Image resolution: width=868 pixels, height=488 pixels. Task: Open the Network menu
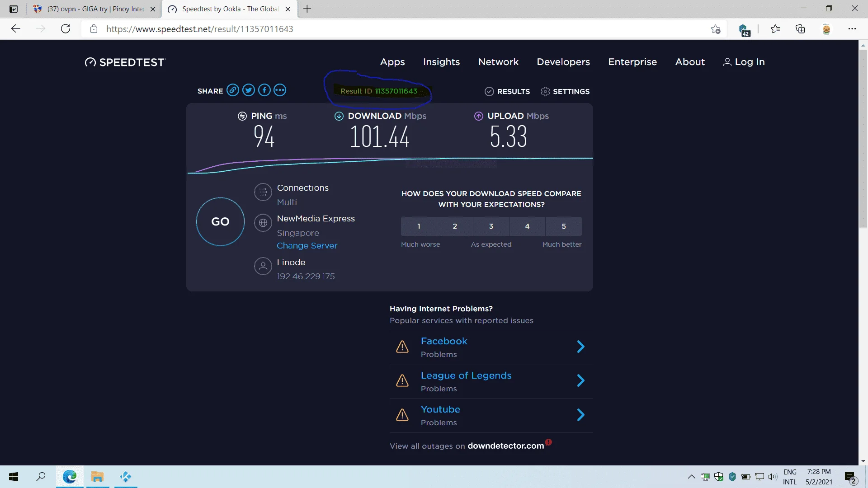tap(498, 62)
